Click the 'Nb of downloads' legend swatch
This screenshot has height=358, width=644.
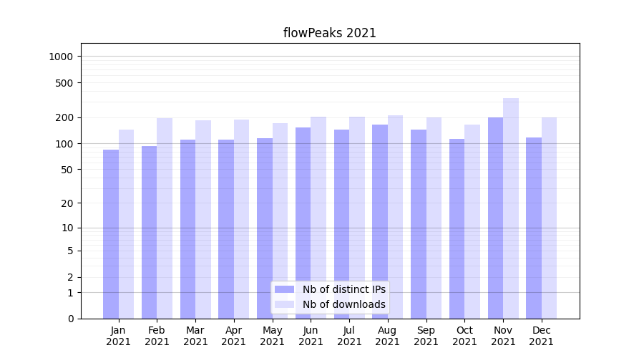pyautogui.click(x=284, y=304)
